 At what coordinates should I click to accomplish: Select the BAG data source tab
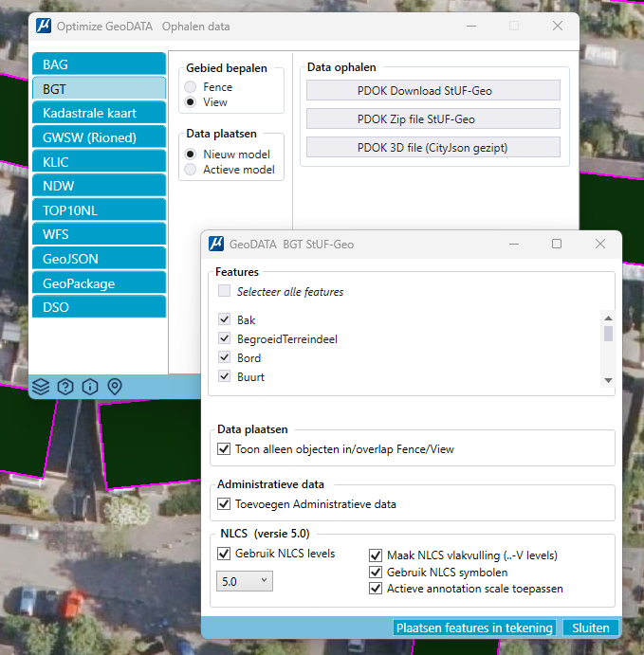pos(99,64)
